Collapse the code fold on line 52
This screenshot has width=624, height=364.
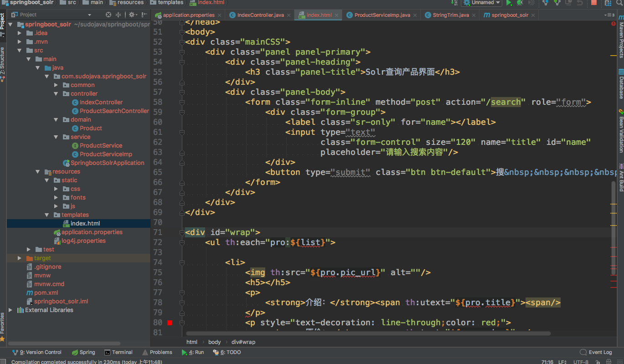[x=182, y=42]
